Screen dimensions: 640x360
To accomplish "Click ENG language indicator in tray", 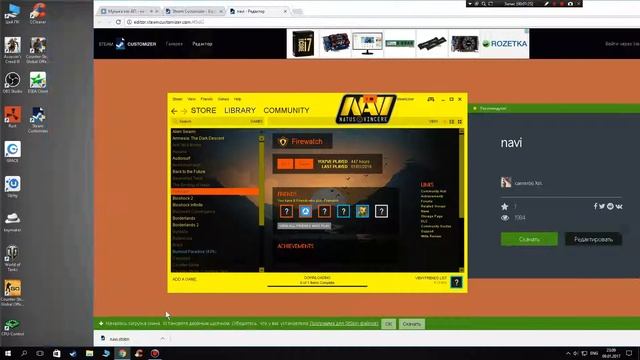I will (594, 353).
